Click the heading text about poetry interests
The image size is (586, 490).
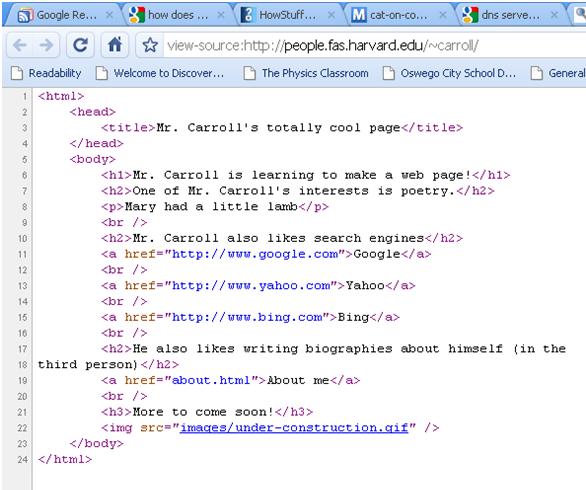[294, 191]
